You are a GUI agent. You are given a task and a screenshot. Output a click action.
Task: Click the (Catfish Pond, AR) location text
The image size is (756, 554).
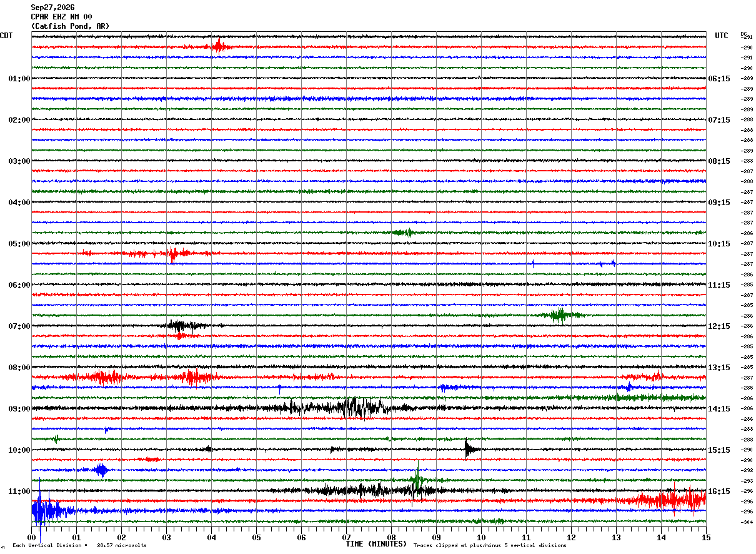click(70, 26)
